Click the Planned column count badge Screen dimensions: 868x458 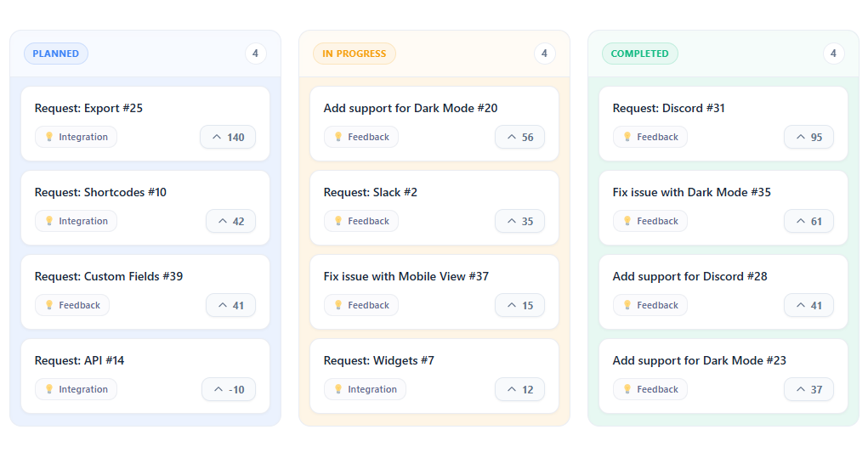point(255,54)
